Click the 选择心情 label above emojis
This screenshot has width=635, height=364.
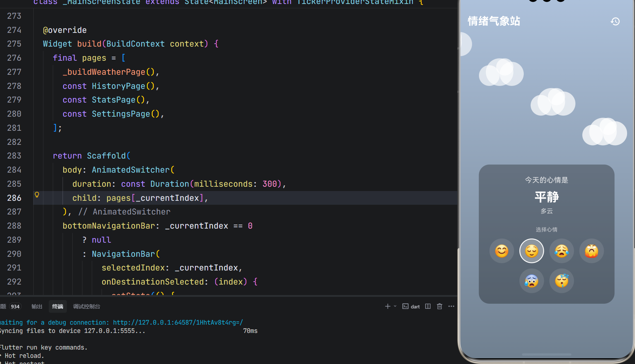[547, 230]
